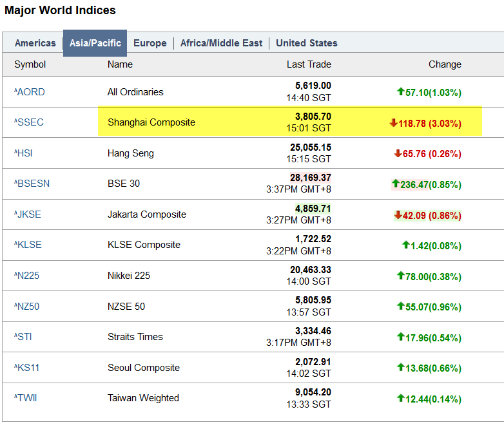Click the green up arrow for Nikkei 225

[400, 276]
